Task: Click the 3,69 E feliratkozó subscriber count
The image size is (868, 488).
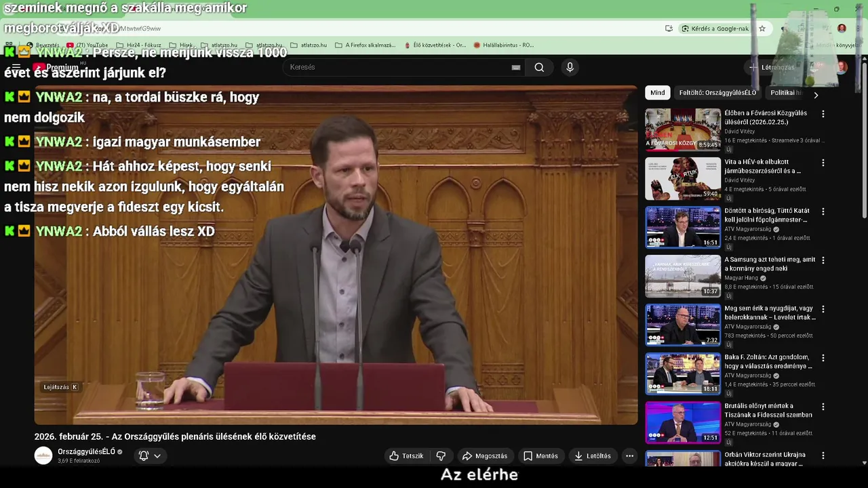Action: point(79,461)
